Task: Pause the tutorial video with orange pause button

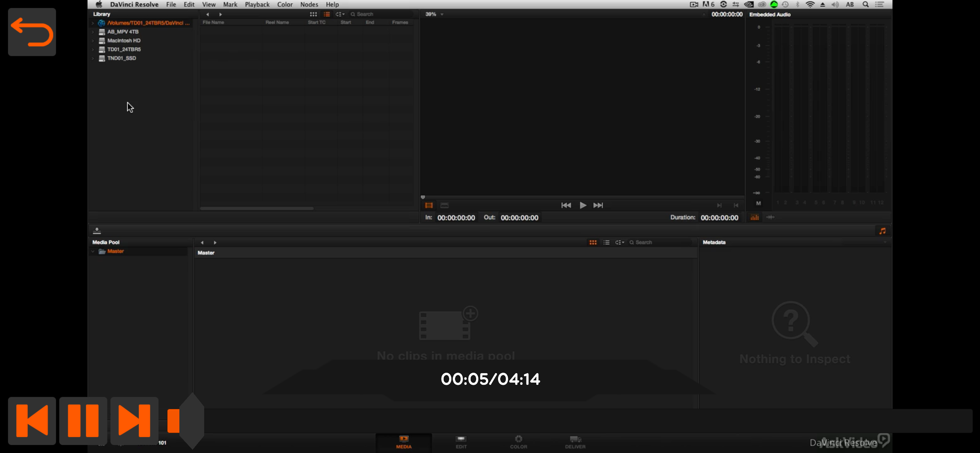Action: pyautogui.click(x=83, y=420)
